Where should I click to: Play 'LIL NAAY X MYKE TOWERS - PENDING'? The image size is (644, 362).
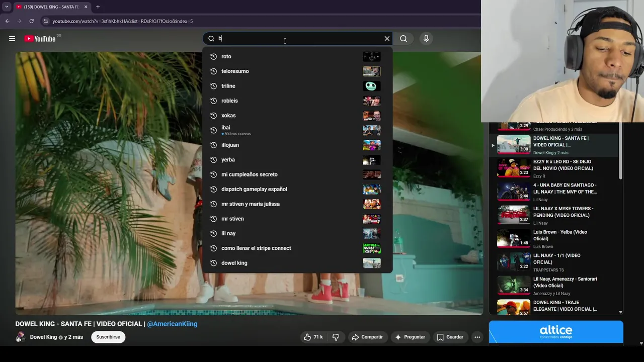click(557, 215)
